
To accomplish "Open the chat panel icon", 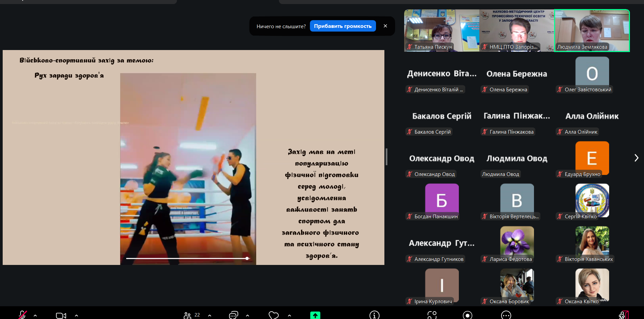I will point(233,315).
